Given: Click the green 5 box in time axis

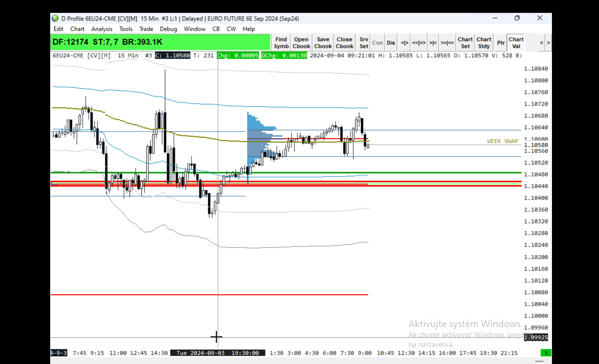Looking at the screenshot, I should click(546, 353).
